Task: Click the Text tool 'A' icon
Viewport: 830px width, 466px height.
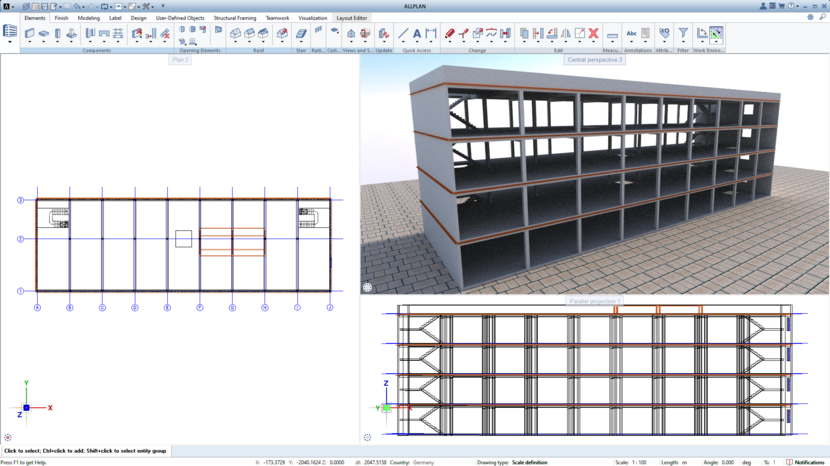Action: point(417,33)
